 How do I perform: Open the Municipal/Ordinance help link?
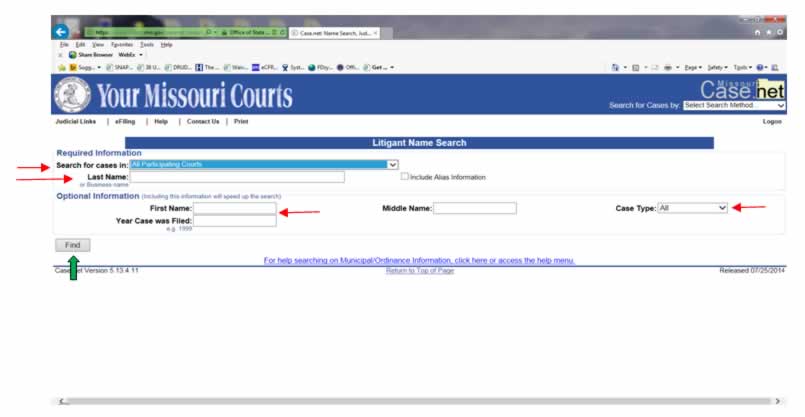[419, 260]
